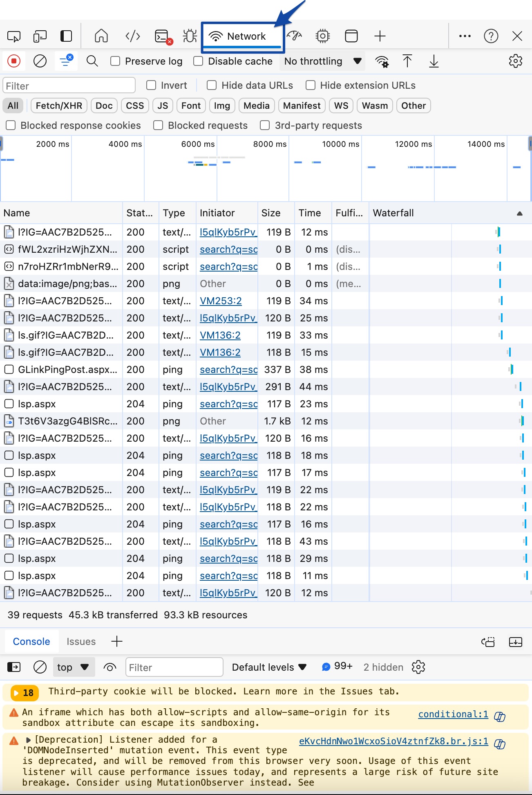Screen dimensions: 532x795
Task: Tick the Hide data URLs checkbox
Action: pyautogui.click(x=212, y=85)
